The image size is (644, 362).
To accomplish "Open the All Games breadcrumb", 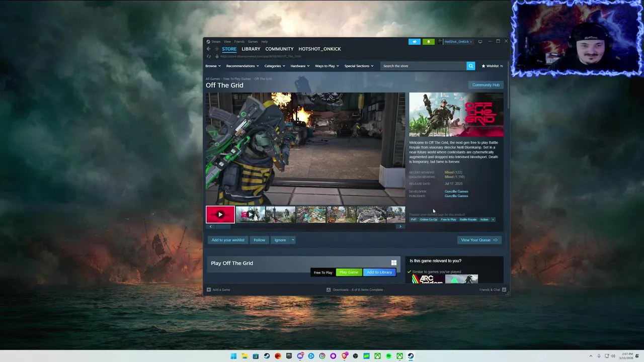I will (x=213, y=79).
